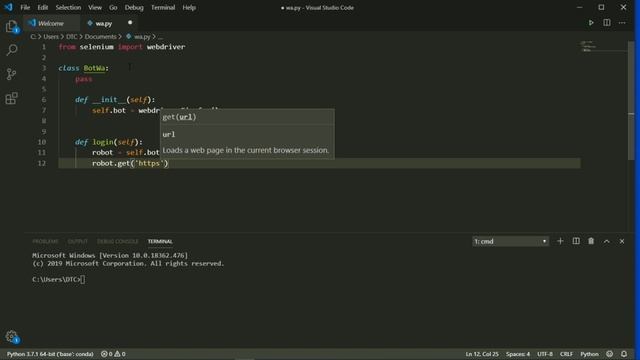Screen dimensions: 640x360
Task: Open the Terminal menu
Action: pyautogui.click(x=163, y=7)
